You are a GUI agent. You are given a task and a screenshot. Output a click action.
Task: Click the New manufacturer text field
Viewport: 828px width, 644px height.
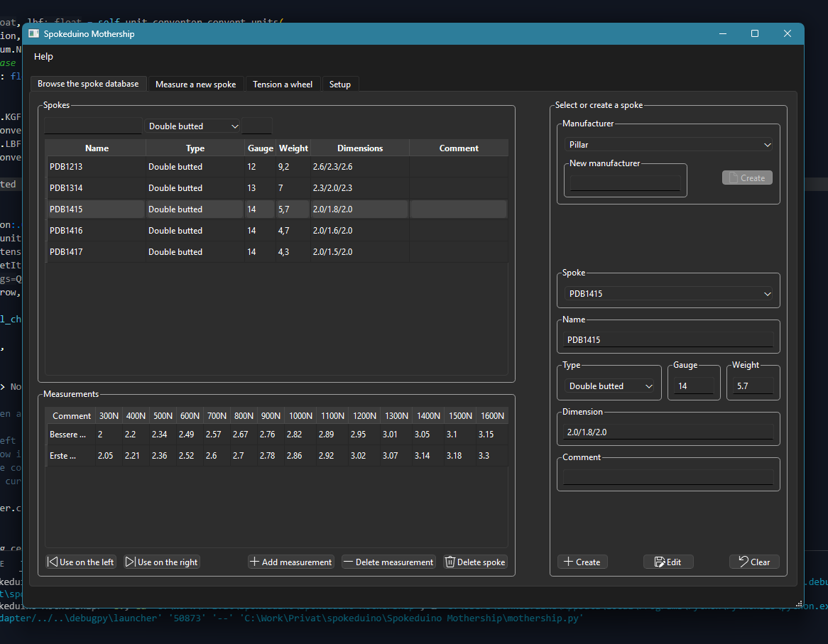625,182
